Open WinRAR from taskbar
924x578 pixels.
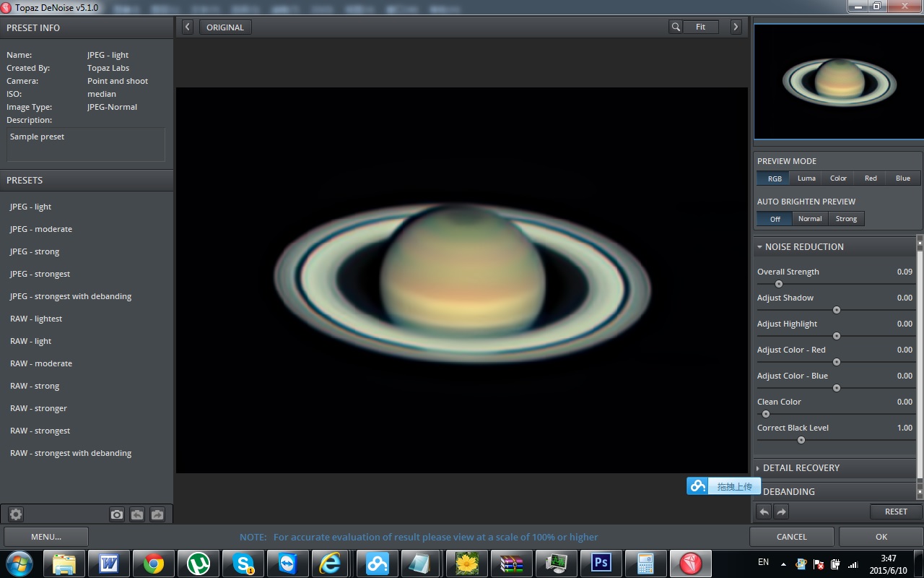[511, 563]
